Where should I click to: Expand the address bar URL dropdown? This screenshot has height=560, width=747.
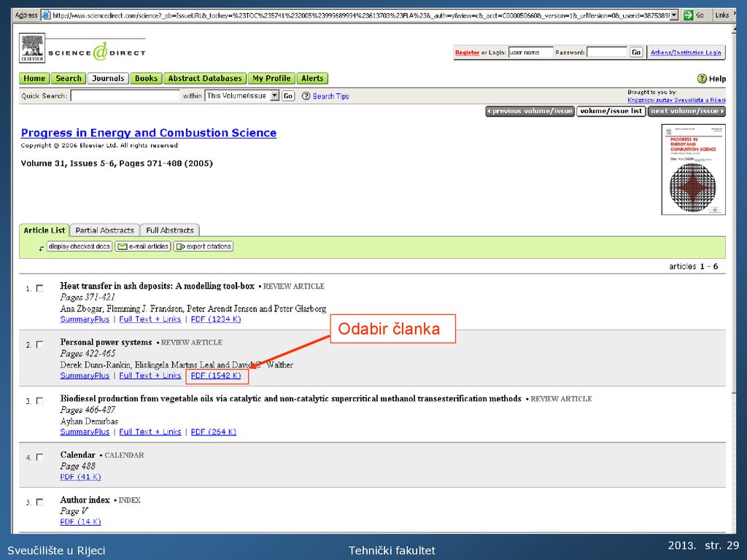coord(674,15)
